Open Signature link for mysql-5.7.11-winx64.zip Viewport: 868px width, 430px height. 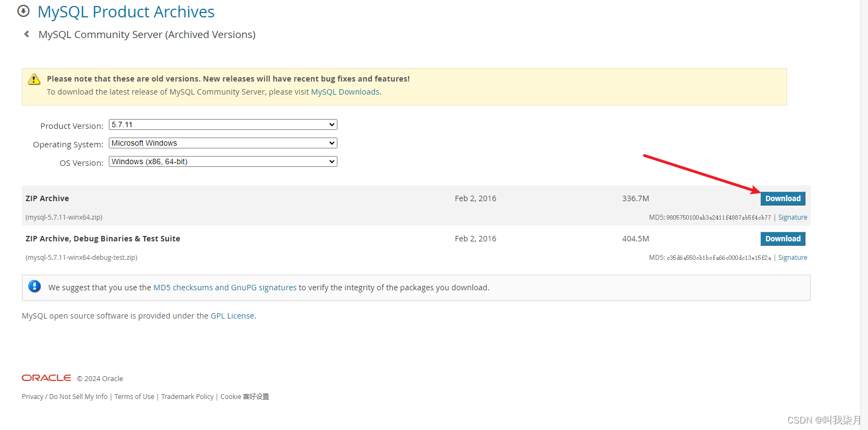click(792, 217)
